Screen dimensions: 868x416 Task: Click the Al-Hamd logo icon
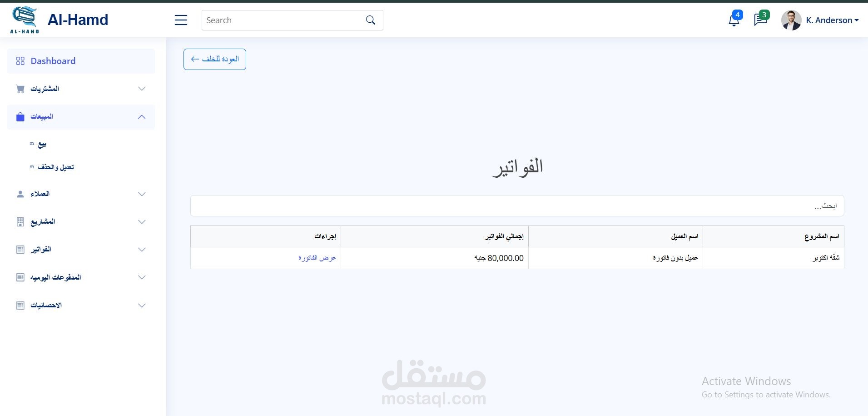(25, 20)
